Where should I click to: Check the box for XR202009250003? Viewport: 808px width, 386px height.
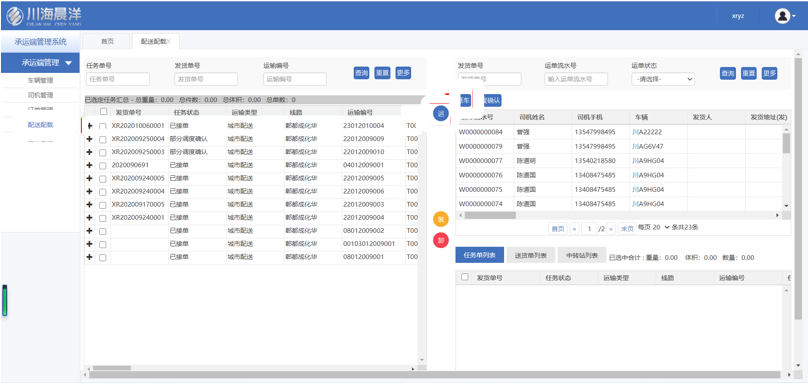click(103, 153)
